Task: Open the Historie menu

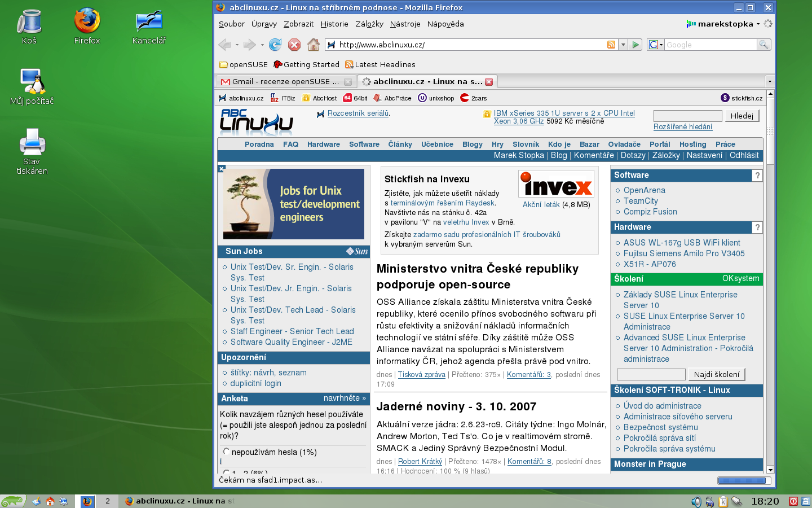Action: coord(334,24)
